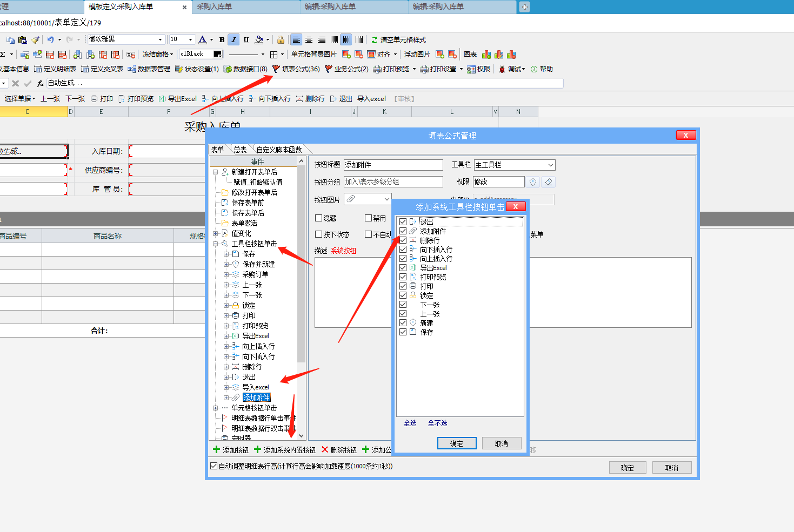Open font name dropdown 微软雅黑
794x532 pixels.
(x=160, y=39)
